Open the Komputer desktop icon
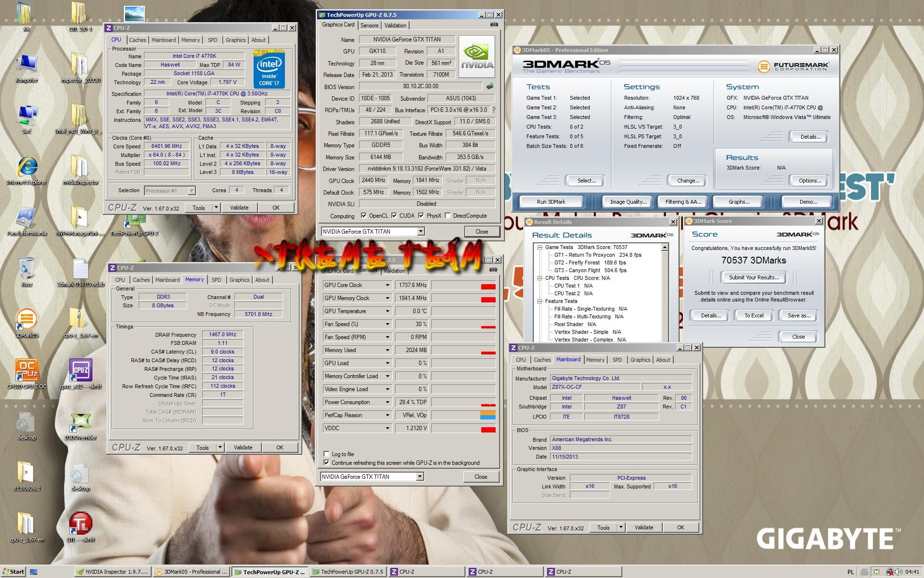The height and width of the screenshot is (578, 924). pyautogui.click(x=26, y=67)
